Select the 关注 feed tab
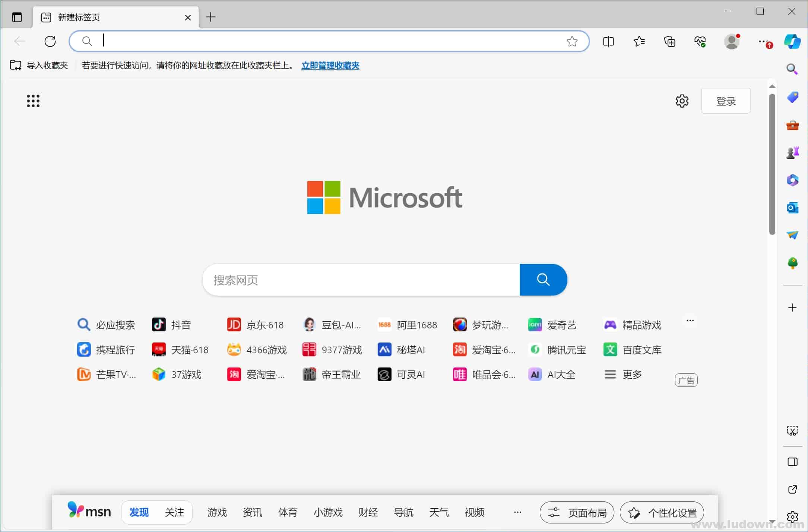This screenshot has width=808, height=532. 174,513
